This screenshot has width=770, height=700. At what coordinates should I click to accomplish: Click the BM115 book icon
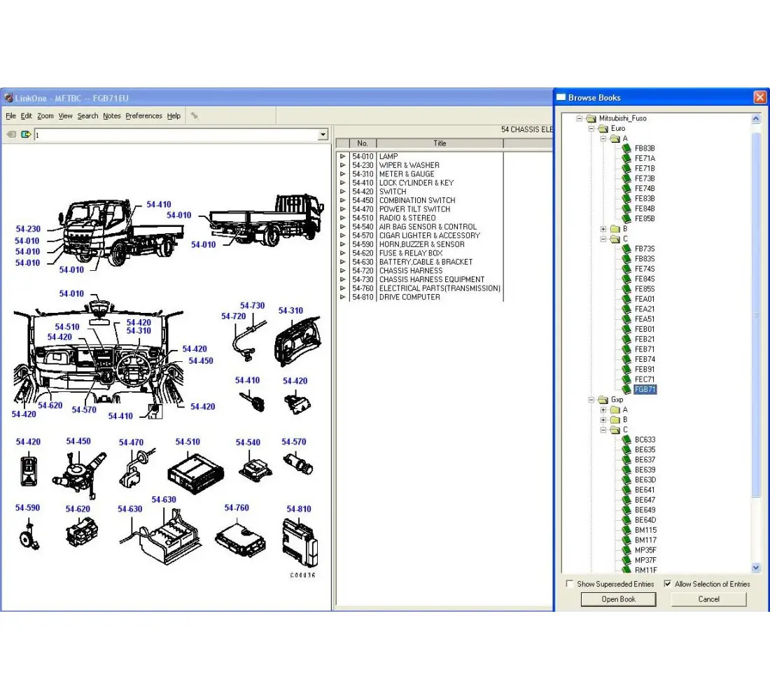coord(626,530)
